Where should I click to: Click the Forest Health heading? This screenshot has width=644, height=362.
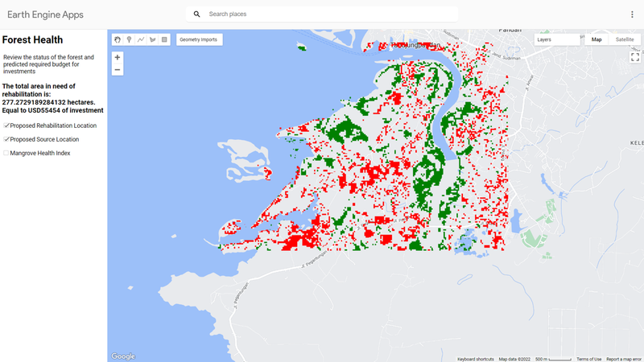coord(32,39)
